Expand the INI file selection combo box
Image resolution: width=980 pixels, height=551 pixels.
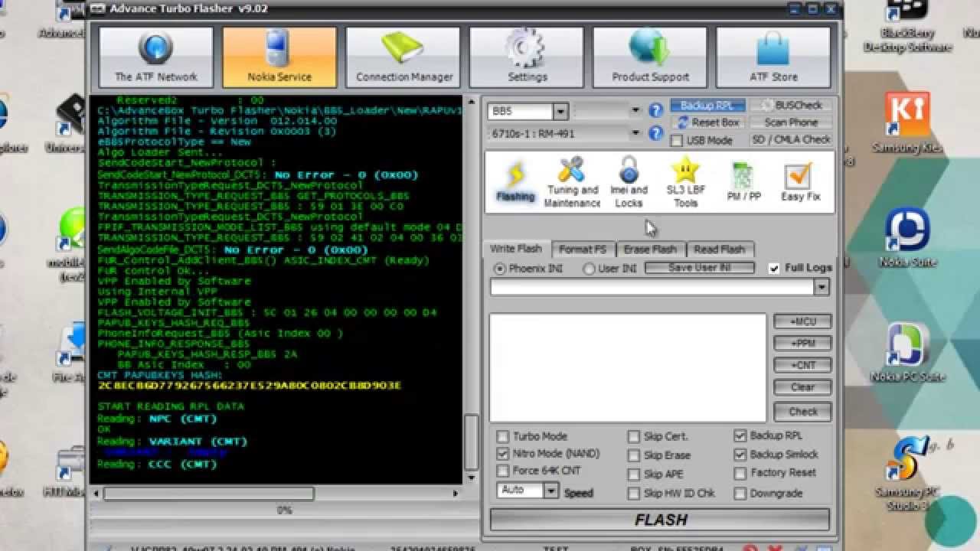point(822,288)
